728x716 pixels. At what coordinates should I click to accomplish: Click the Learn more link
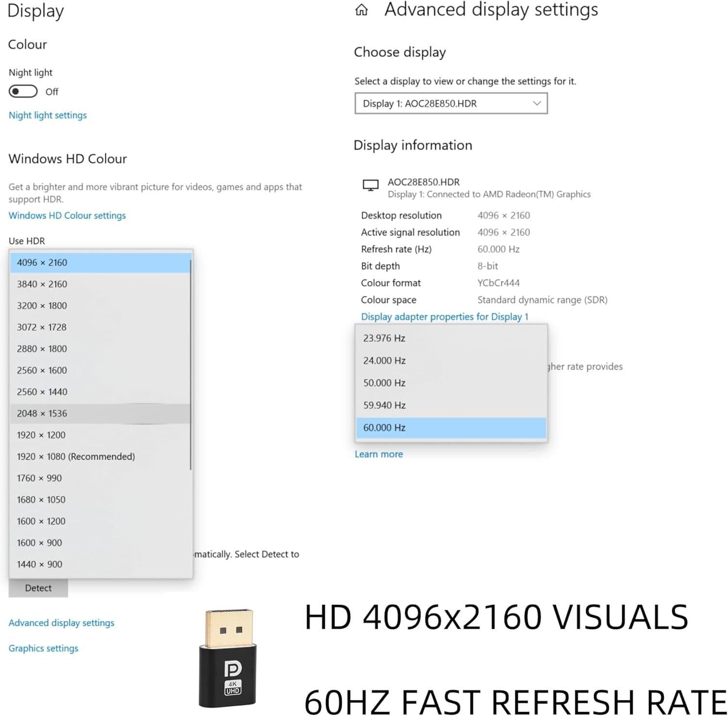[379, 454]
